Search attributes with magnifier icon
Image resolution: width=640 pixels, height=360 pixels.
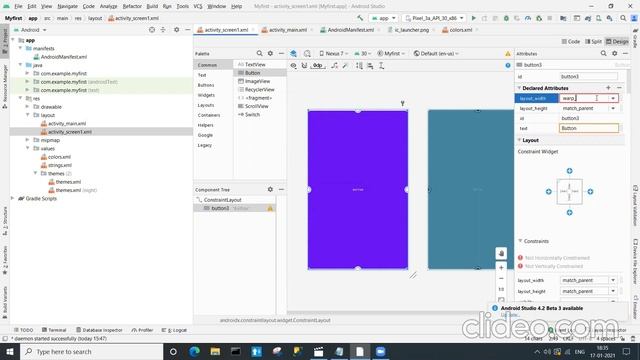coord(603,53)
